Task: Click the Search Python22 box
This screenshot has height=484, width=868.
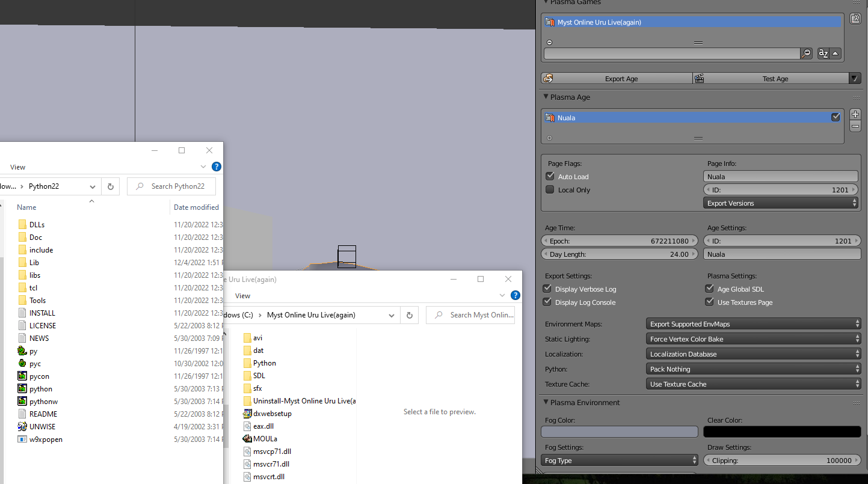Action: 171,186
